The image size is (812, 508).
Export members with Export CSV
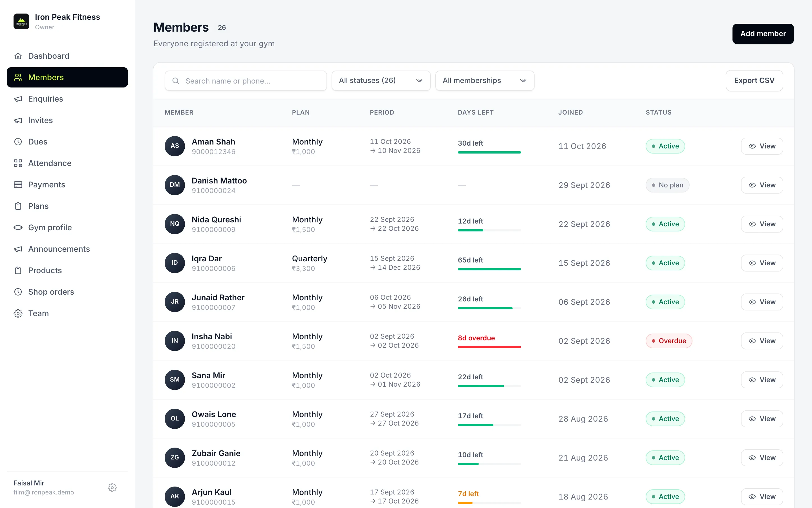pyautogui.click(x=754, y=81)
